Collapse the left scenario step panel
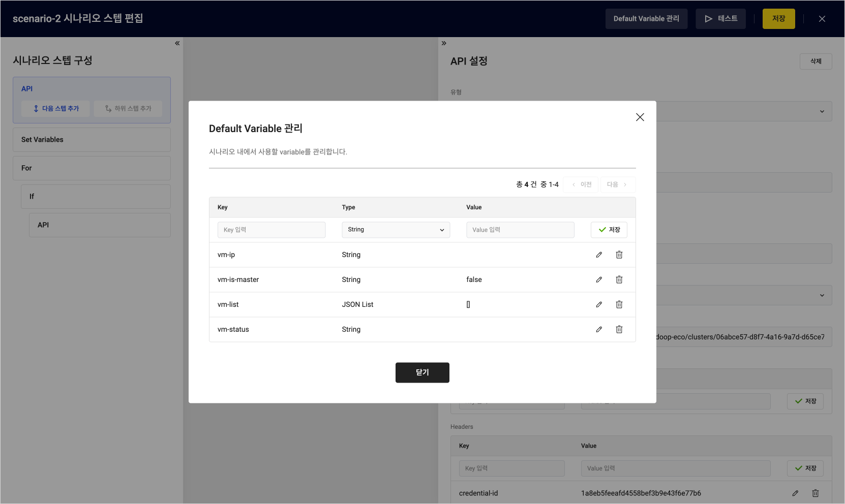The height and width of the screenshot is (504, 845). click(x=177, y=43)
